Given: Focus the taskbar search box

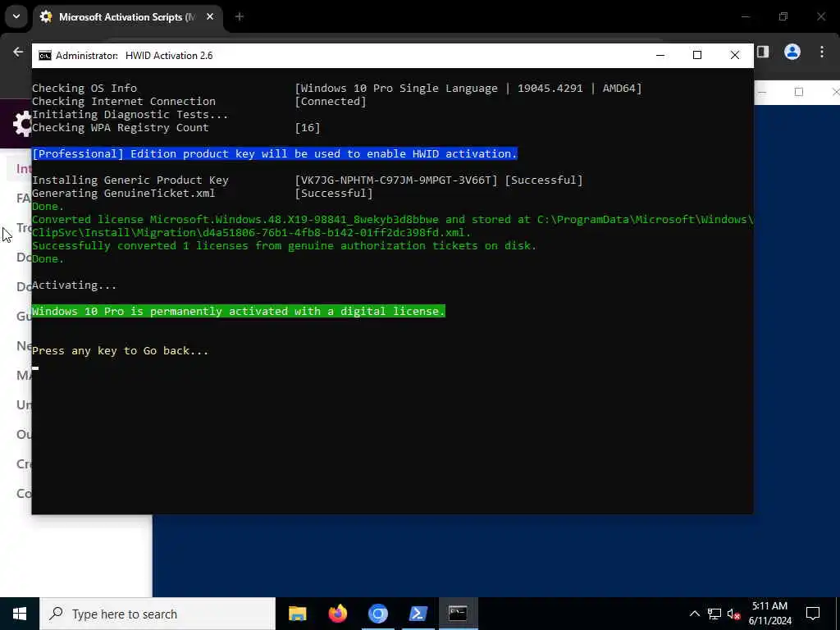Looking at the screenshot, I should tap(157, 614).
